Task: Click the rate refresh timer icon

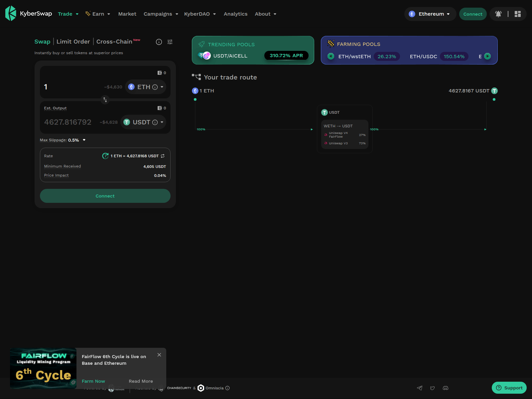Action: pos(105,156)
